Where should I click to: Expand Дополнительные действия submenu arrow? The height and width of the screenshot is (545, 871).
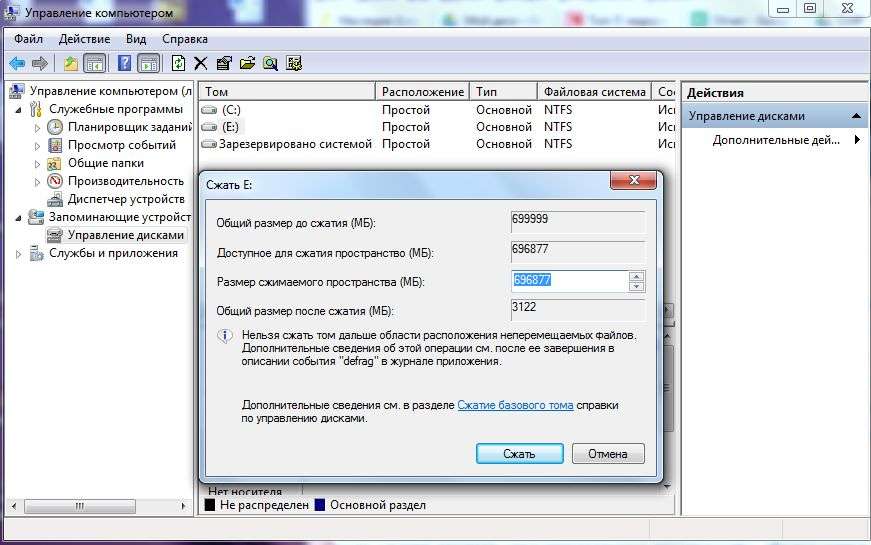point(857,139)
